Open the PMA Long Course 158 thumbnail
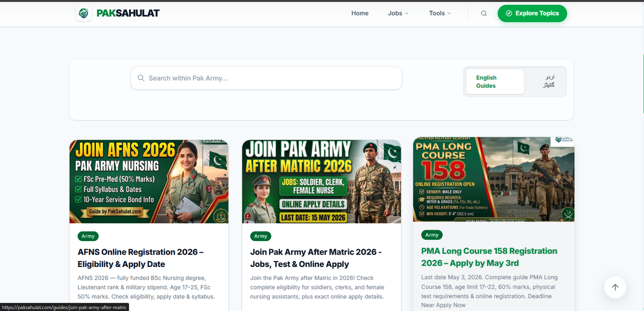This screenshot has width=644, height=311. pyautogui.click(x=494, y=179)
